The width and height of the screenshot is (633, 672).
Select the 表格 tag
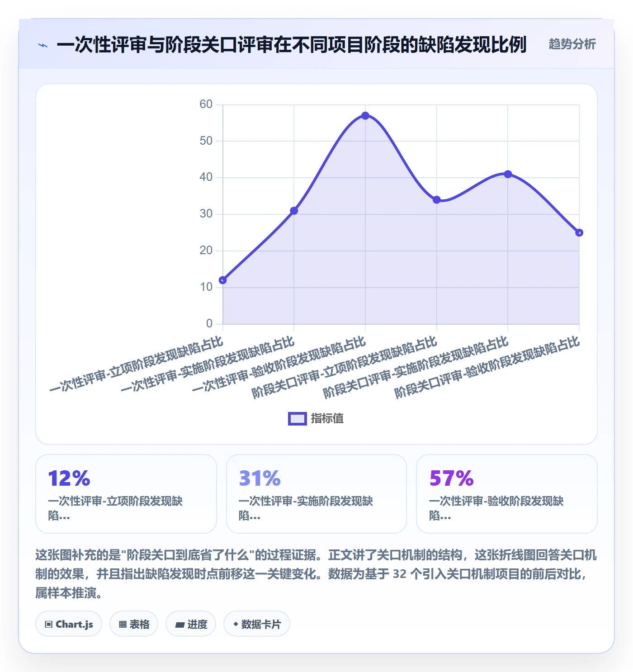[x=134, y=624]
